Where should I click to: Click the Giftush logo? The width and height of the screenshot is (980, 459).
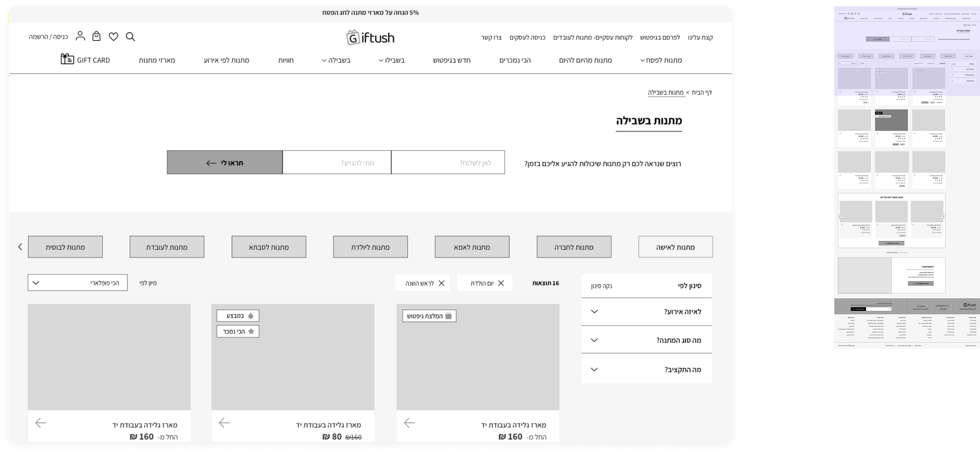(x=370, y=37)
